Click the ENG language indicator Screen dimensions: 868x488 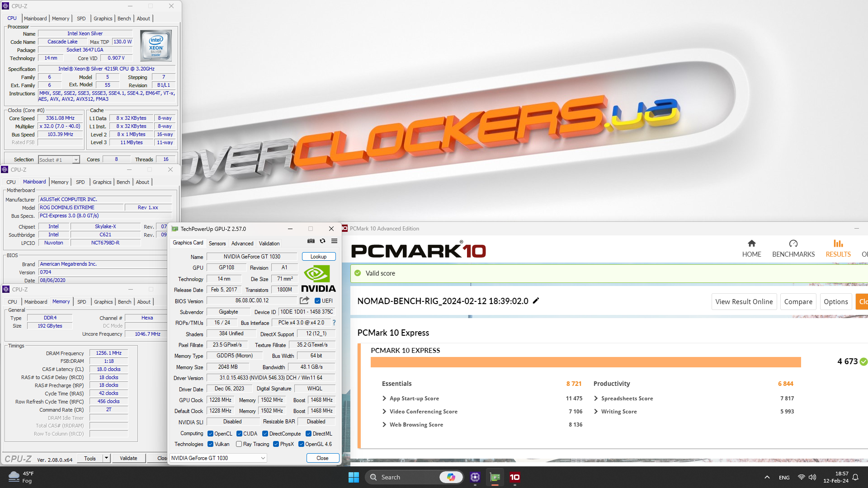point(784,478)
